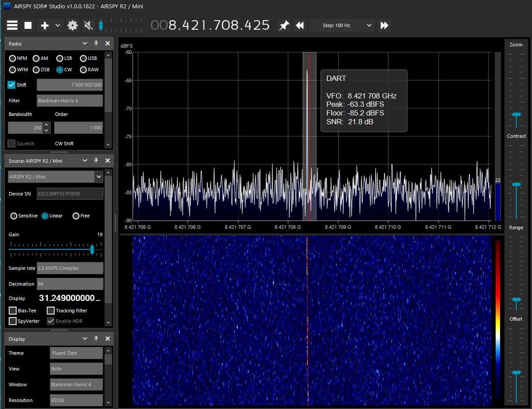Image resolution: width=532 pixels, height=409 pixels.
Task: Adjust the Gain slider
Action: click(x=92, y=249)
